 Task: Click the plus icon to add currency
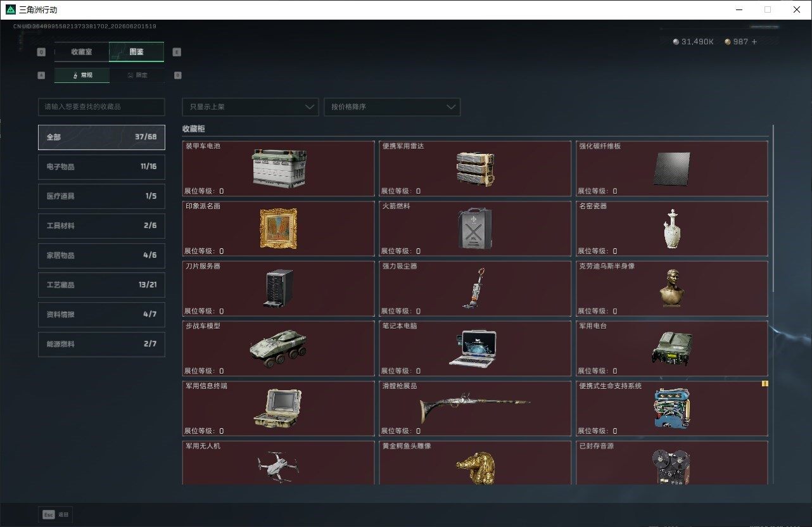[754, 42]
